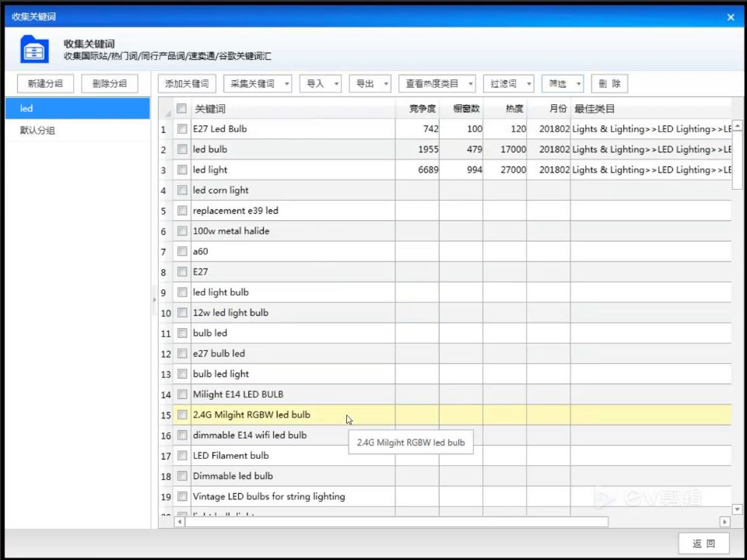The image size is (747, 560).
Task: Click row number 1 header
Action: pyautogui.click(x=165, y=130)
